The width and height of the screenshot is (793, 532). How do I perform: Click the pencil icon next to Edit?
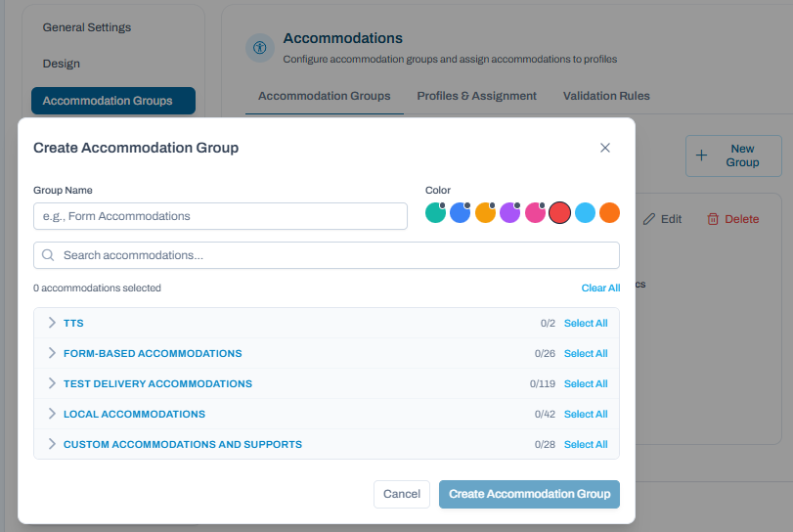tap(649, 219)
